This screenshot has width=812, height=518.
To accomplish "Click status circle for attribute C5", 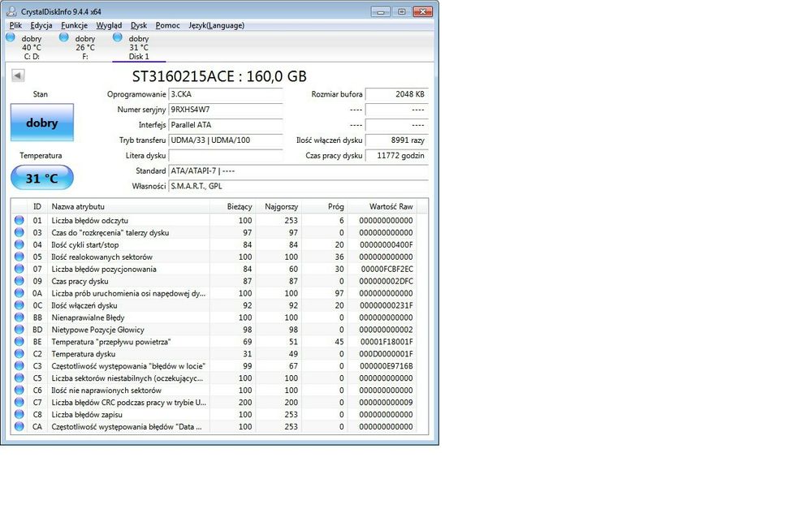I will point(19,378).
